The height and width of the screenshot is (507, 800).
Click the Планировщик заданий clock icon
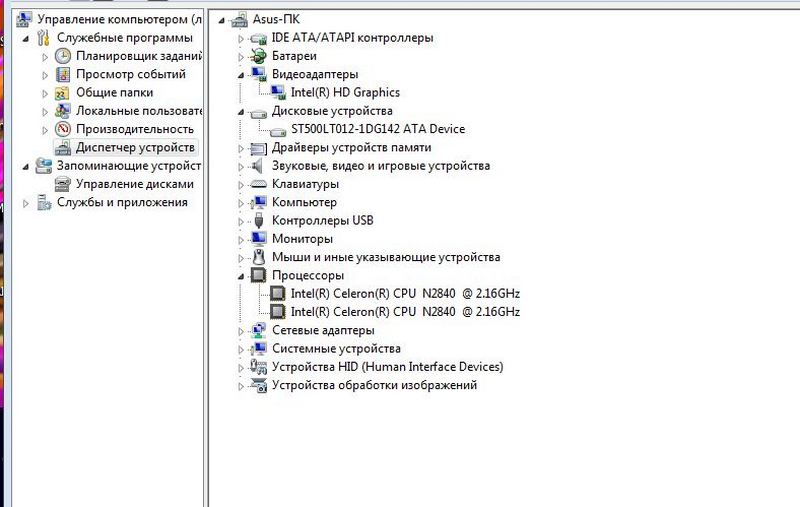click(x=63, y=56)
